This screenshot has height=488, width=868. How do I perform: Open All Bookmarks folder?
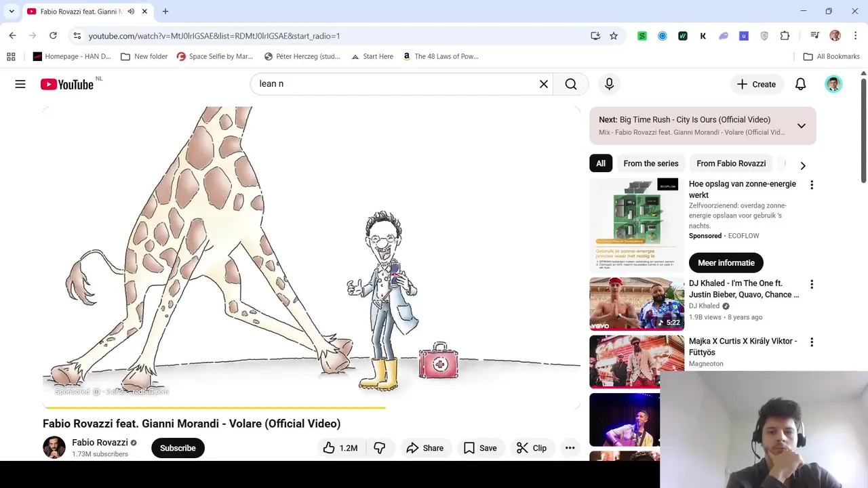tap(831, 56)
